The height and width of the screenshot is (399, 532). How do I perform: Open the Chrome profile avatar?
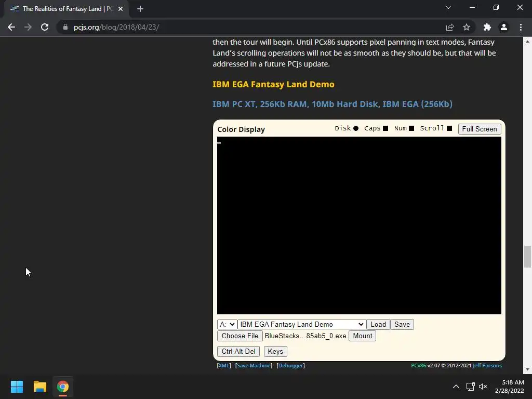(504, 27)
